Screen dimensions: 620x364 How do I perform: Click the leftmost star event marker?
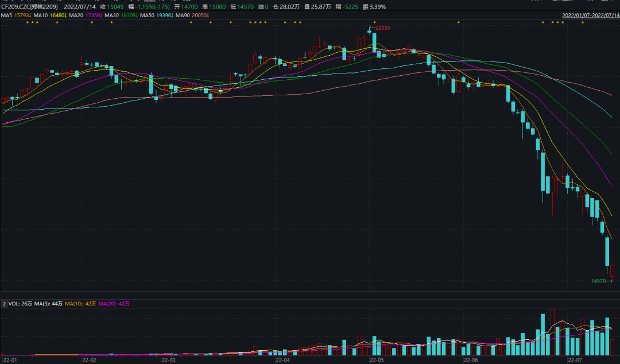click(28, 22)
